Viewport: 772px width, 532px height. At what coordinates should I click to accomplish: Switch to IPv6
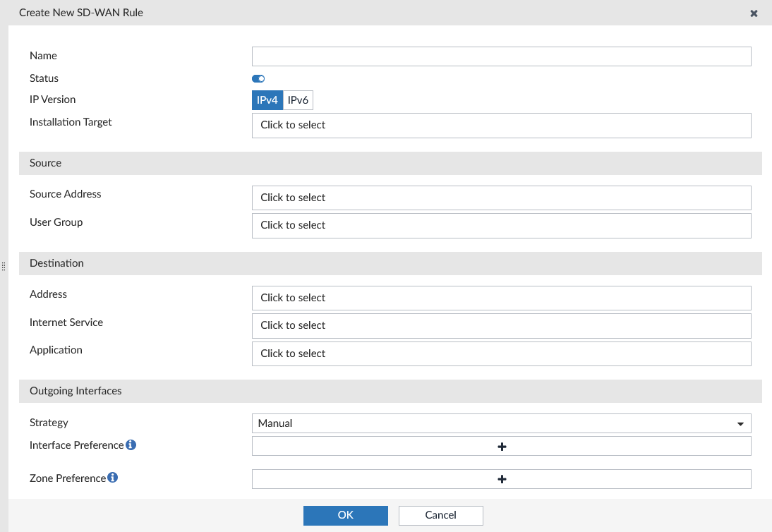(297, 99)
